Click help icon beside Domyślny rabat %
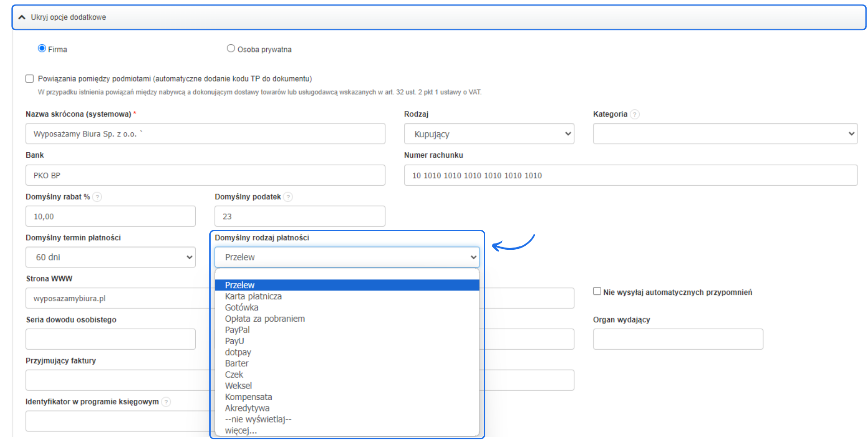 click(x=97, y=197)
